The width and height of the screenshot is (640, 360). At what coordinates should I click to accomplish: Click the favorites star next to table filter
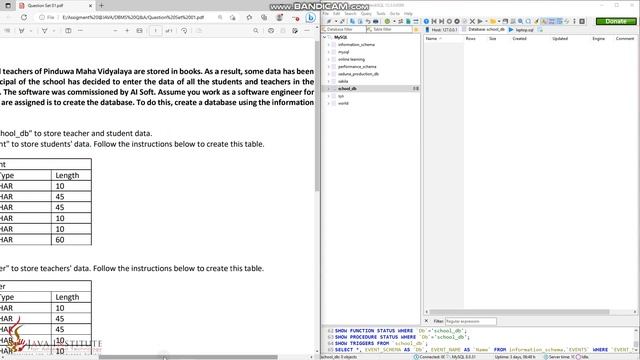tap(416, 29)
